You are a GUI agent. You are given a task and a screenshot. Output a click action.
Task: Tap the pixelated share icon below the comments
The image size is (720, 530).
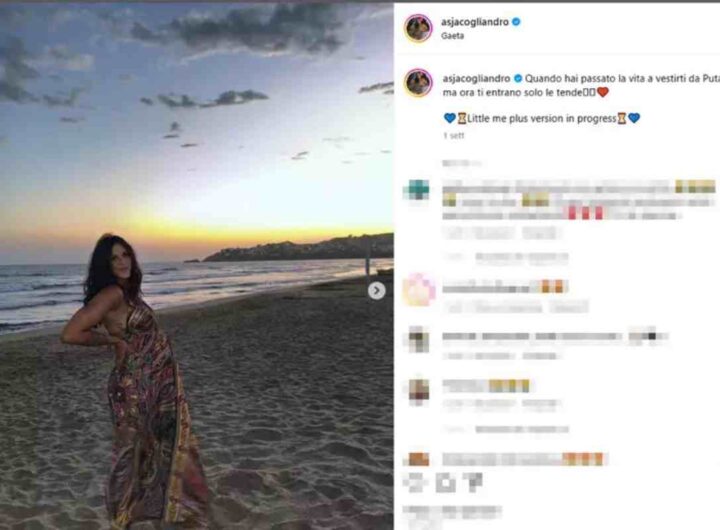click(x=474, y=481)
